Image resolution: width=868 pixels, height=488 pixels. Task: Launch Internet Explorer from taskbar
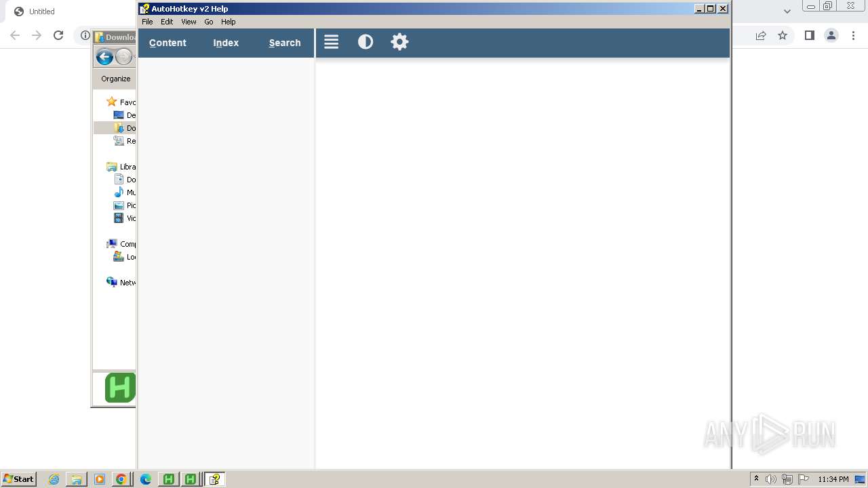[54, 479]
